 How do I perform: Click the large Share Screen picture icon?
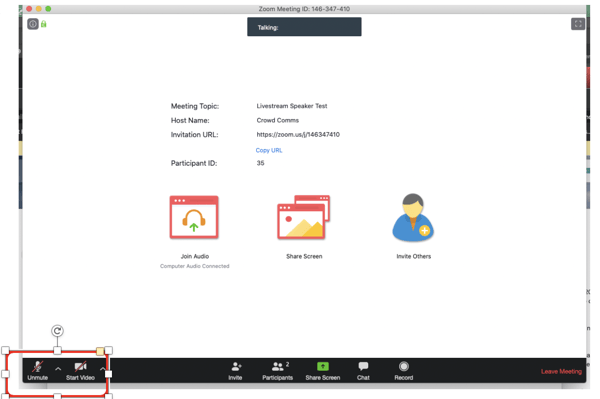[304, 217]
